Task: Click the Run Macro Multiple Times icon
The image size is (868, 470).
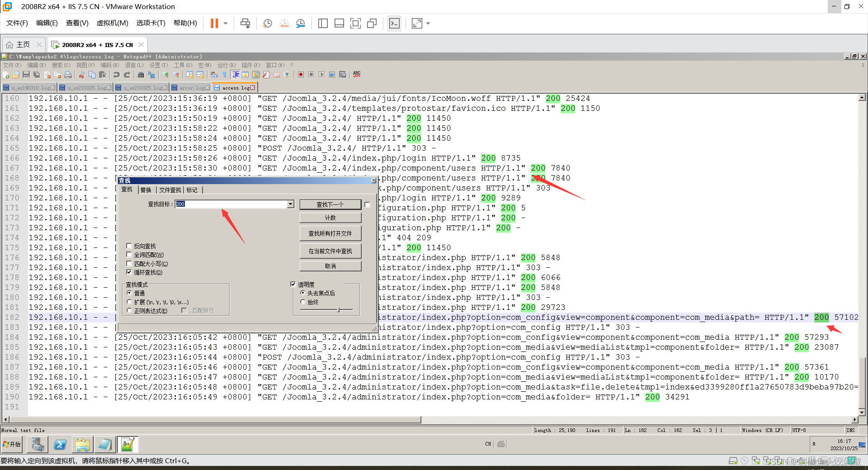Action: tap(332, 75)
